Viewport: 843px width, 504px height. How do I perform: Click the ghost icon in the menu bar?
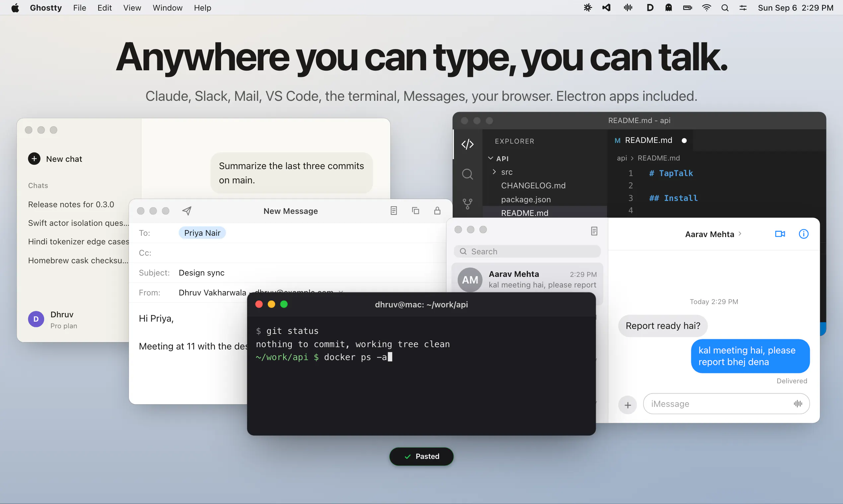pyautogui.click(x=669, y=8)
